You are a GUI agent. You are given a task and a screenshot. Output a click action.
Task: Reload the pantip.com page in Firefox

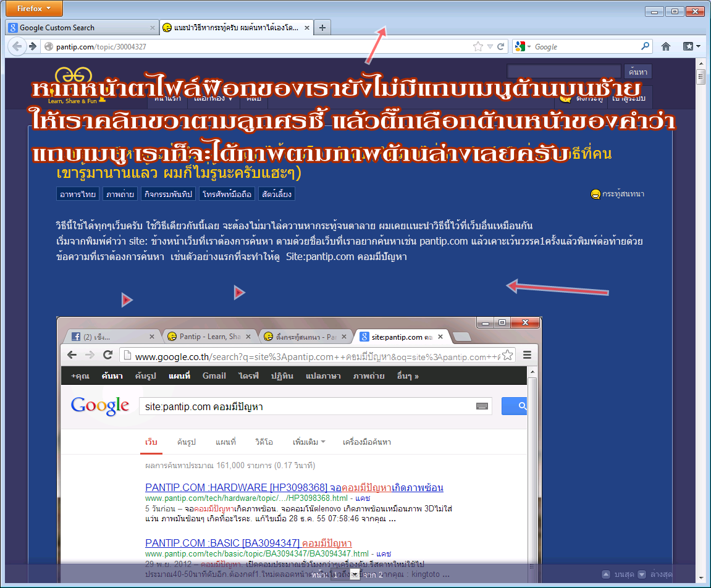pos(500,46)
